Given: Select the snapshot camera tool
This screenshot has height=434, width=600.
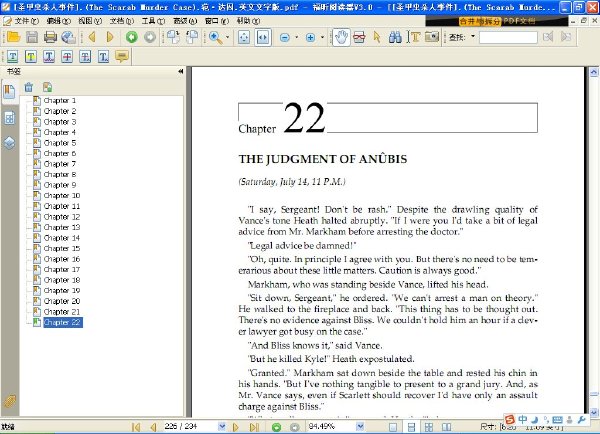Looking at the screenshot, I should [x=432, y=37].
